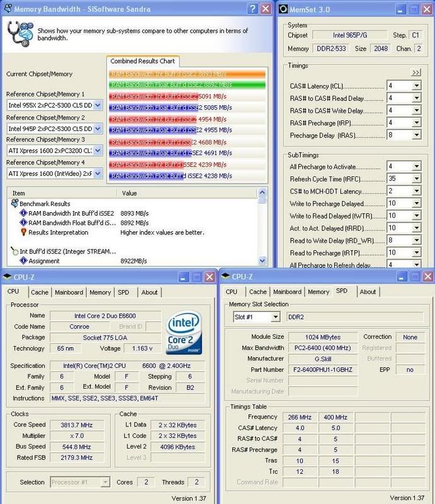
Task: Open Slot #1 memory slot selection dropdown
Action: coord(275,317)
